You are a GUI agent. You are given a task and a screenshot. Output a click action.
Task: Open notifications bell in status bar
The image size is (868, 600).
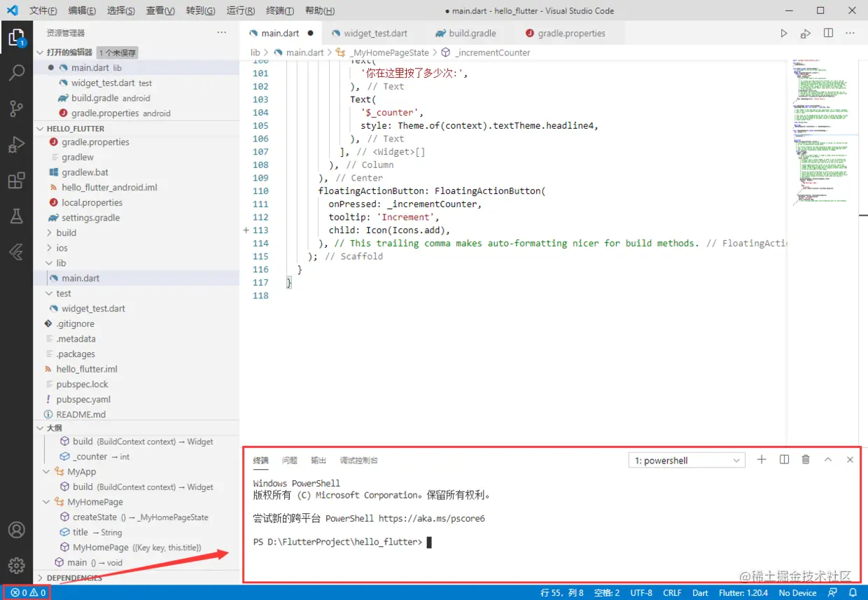click(853, 592)
